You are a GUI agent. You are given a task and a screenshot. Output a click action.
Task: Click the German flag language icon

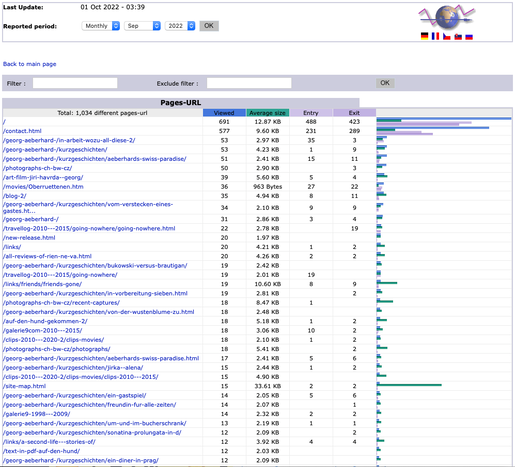coord(424,36)
